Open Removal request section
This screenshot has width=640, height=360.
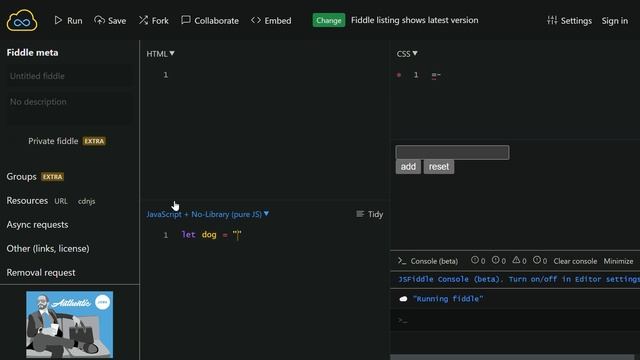[41, 273]
